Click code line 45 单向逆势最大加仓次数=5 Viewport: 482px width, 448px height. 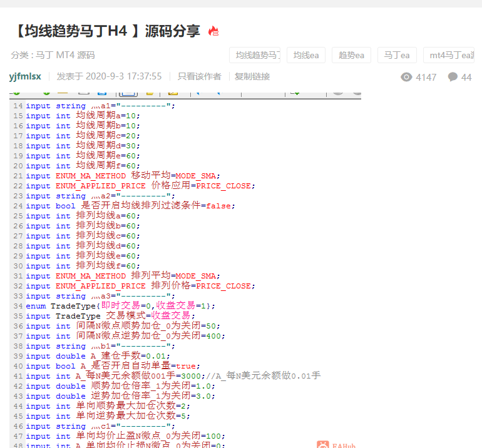tap(108, 416)
